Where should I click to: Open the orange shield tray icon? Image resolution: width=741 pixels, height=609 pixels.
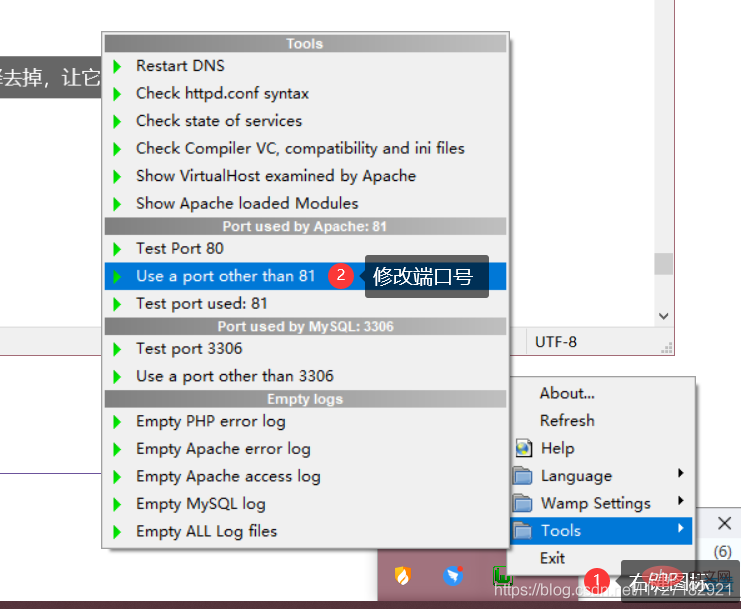403,575
